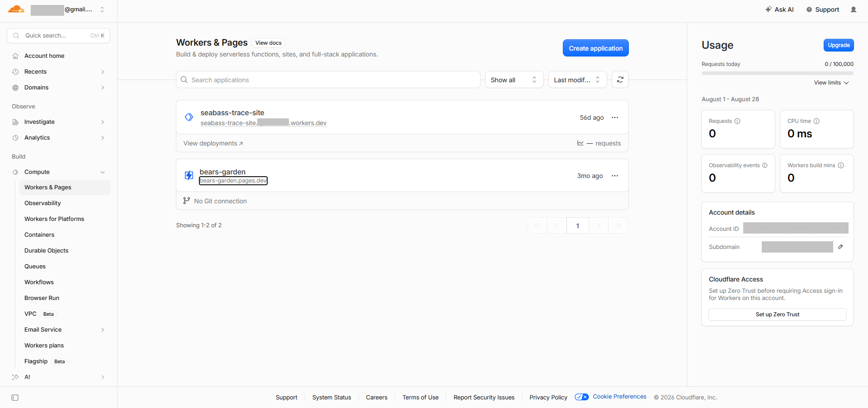The image size is (868, 408).
Task: Open bears-garden.pages.dev link
Action: pyautogui.click(x=233, y=181)
